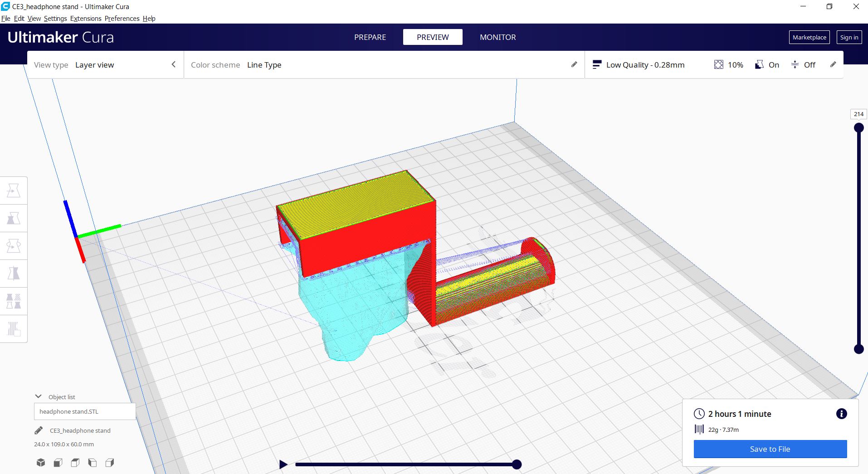Click the filament usage icon beside 22g
This screenshot has height=474, width=868.
(x=699, y=429)
